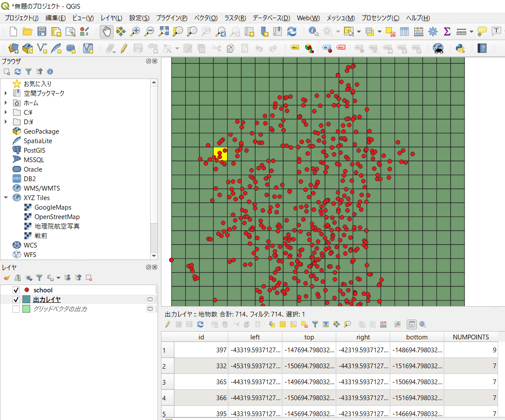
Task: Collapse the XYZ Tiles node
Action: click(x=6, y=197)
